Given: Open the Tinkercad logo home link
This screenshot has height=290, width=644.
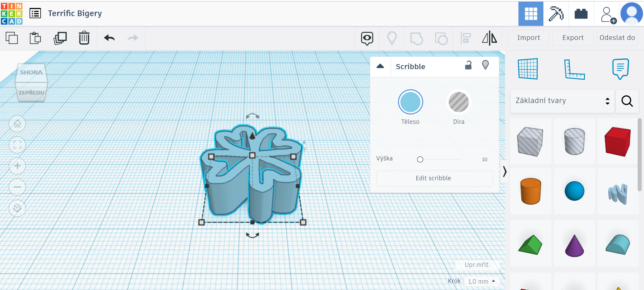Looking at the screenshot, I should click(12, 14).
